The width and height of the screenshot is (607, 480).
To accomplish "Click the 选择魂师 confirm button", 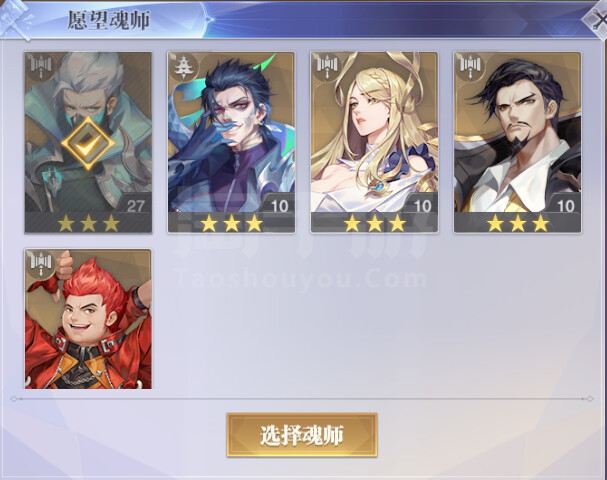I will 302,435.
